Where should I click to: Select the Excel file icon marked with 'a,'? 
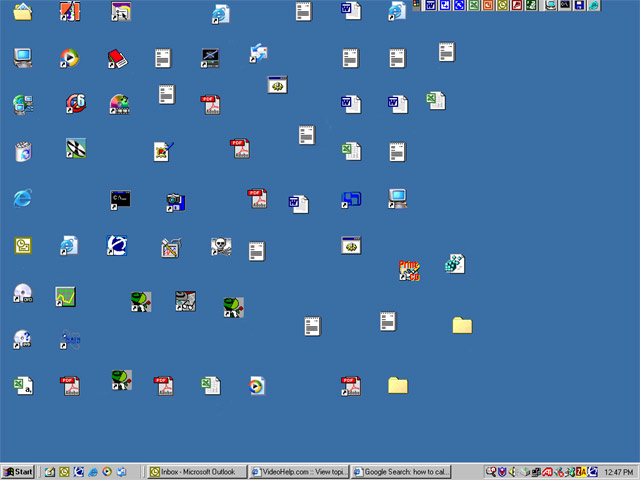coord(23,385)
